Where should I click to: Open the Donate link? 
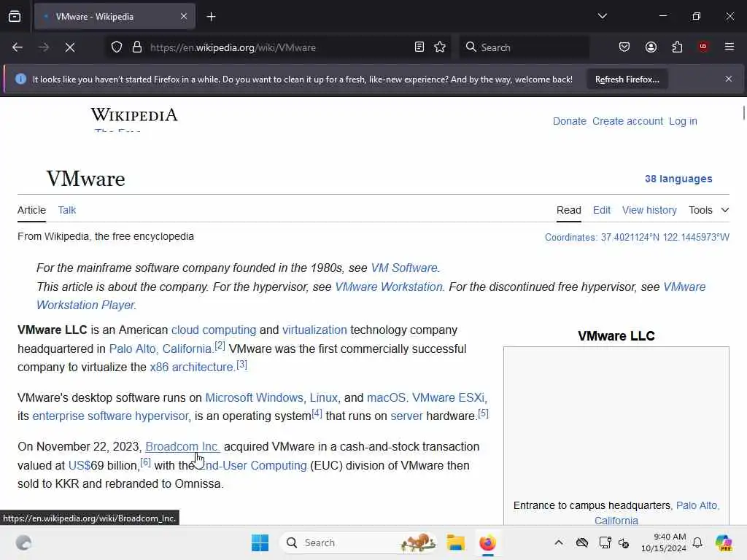click(569, 121)
